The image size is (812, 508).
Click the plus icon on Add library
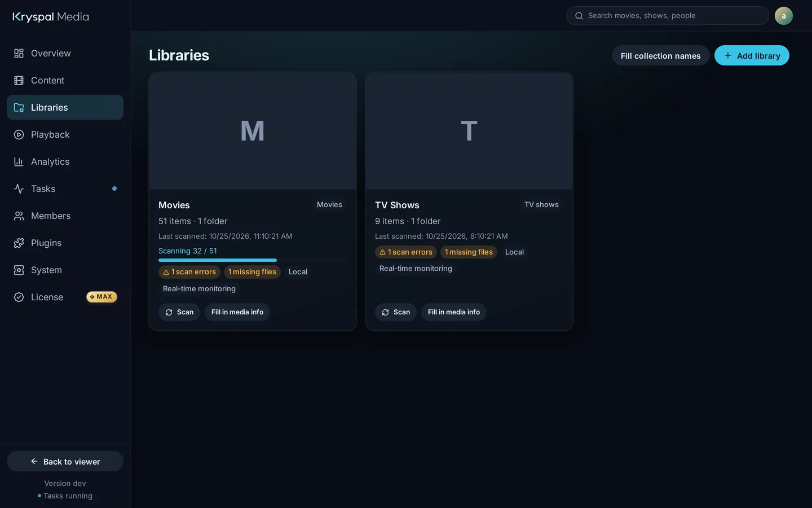point(727,55)
